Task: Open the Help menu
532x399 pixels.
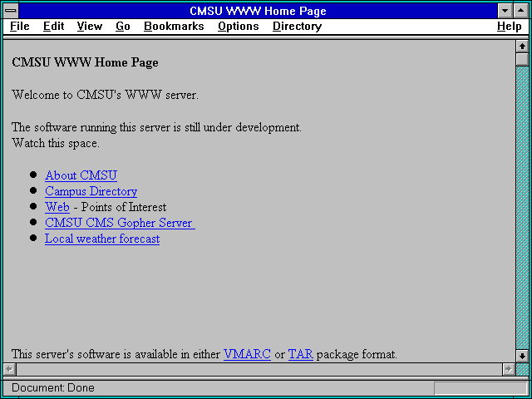Action: pyautogui.click(x=510, y=27)
